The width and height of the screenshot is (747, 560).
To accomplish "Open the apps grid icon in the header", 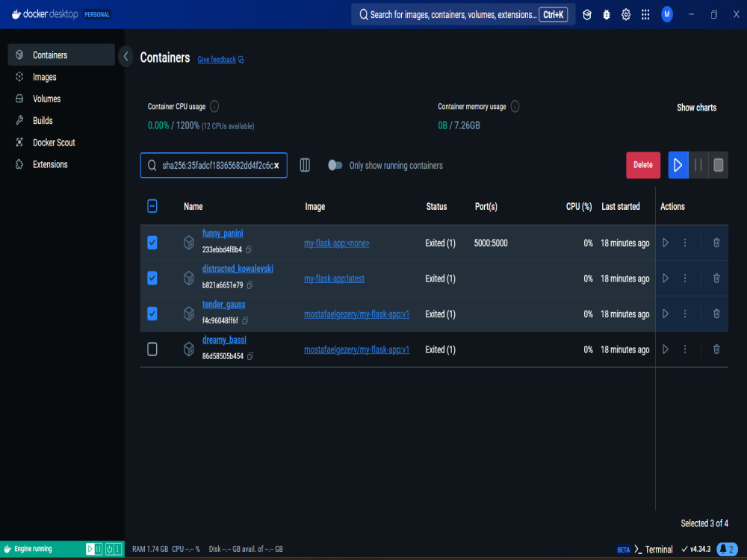I will (645, 15).
